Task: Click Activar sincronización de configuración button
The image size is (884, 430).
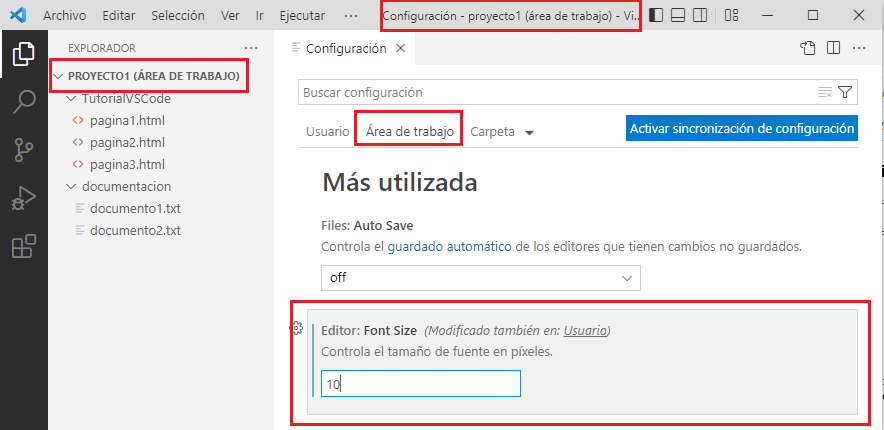Action: (741, 128)
